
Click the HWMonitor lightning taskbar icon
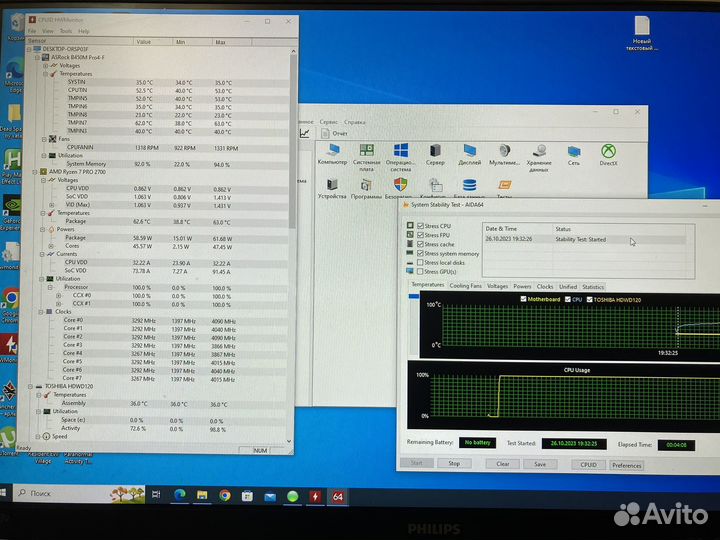point(315,496)
